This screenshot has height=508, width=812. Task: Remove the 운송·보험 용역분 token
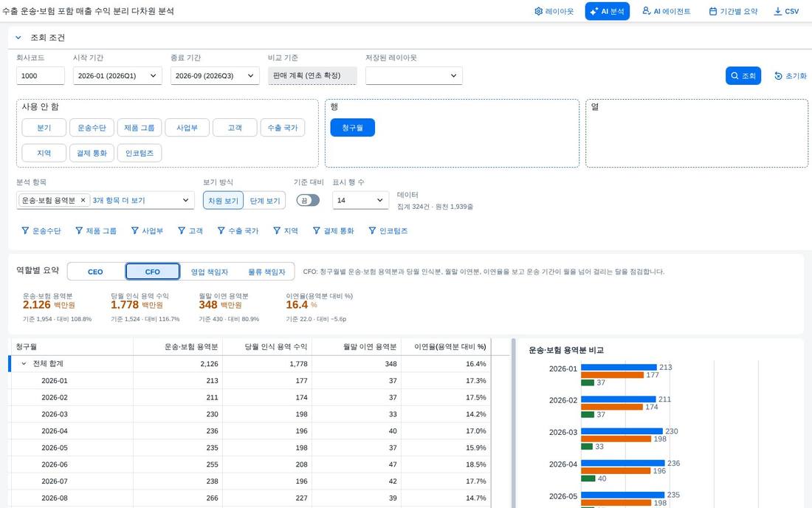(x=83, y=200)
